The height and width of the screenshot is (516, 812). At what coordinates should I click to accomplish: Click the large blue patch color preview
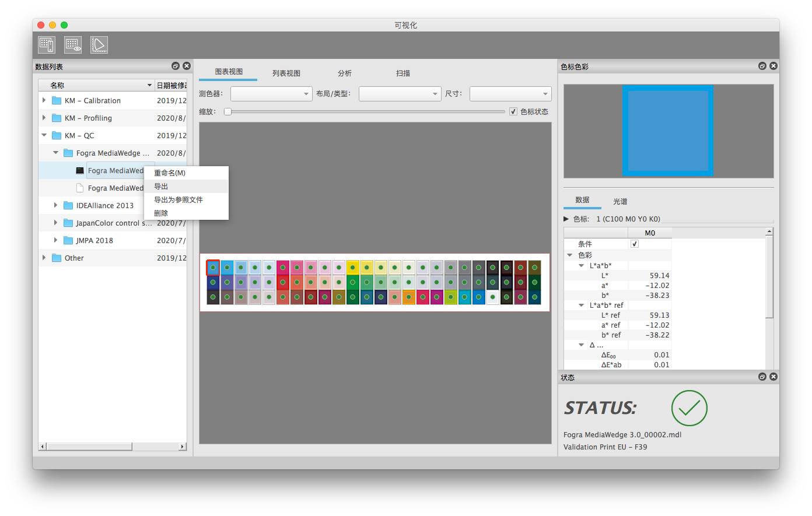(x=668, y=131)
